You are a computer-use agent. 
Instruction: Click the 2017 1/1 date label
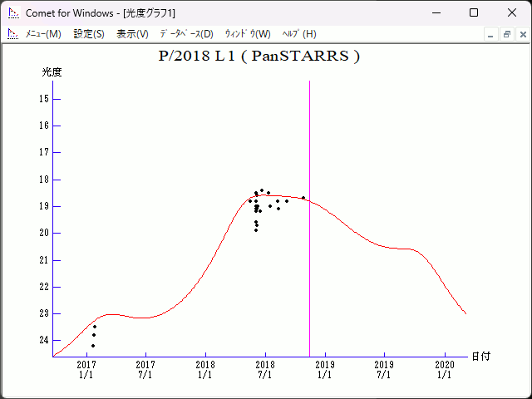click(86, 370)
